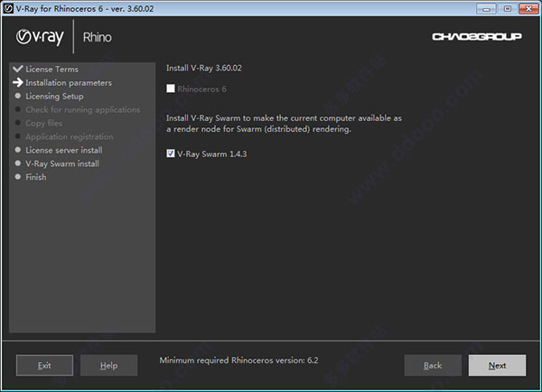
Task: Click the Next button
Action: [497, 365]
